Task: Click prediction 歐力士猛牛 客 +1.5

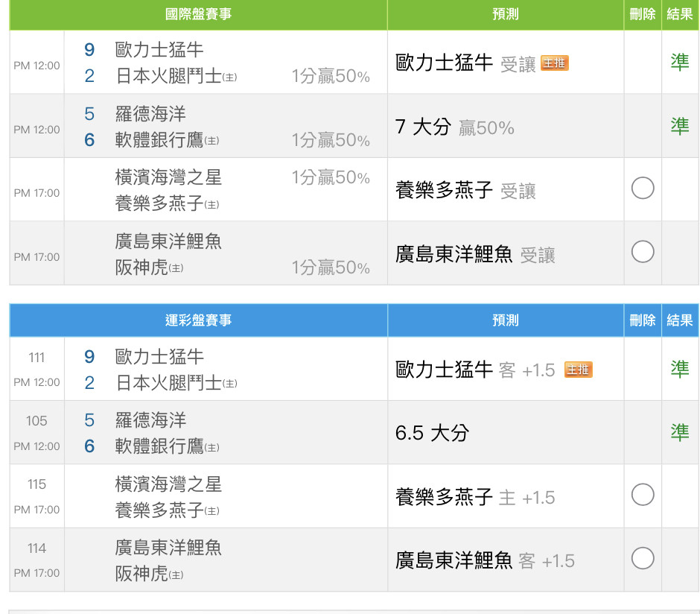Action: 475,370
